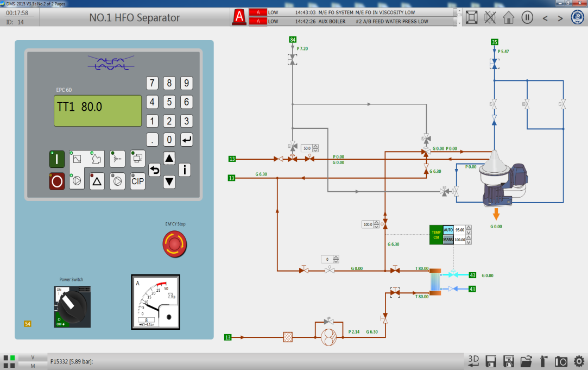Increase the 50.0 valve setpoint stepper
The image size is (588, 370).
[315, 146]
